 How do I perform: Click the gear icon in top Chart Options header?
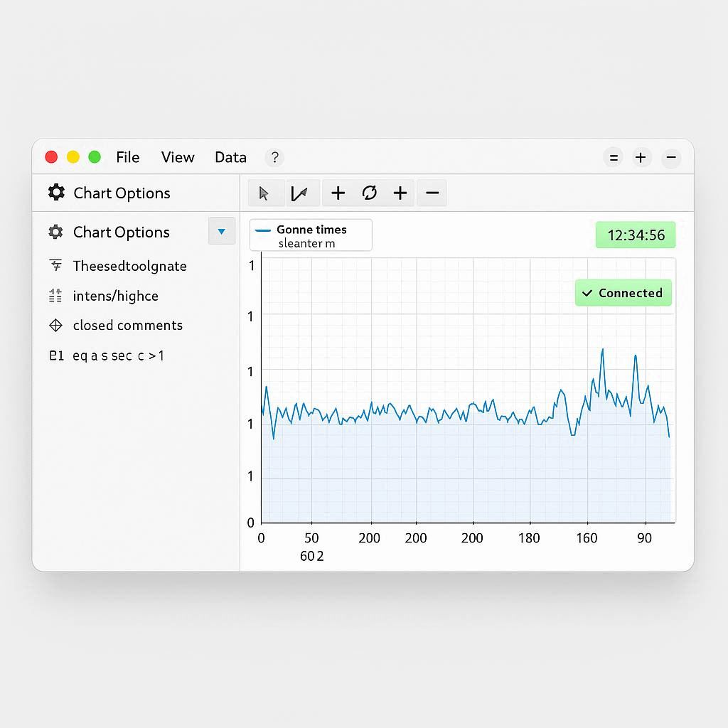(x=56, y=193)
